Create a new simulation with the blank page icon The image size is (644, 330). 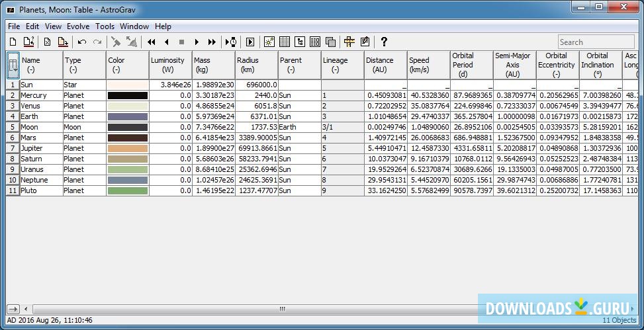pyautogui.click(x=13, y=42)
